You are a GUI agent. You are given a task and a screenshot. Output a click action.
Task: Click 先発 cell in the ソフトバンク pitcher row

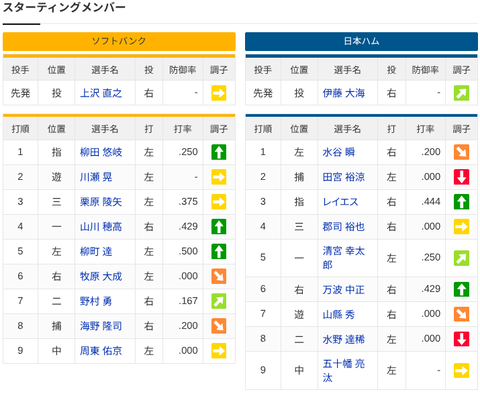[20, 93]
